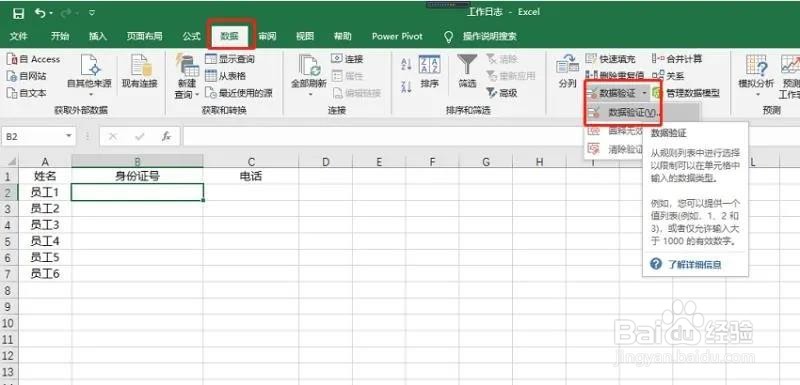Click the active cell B2
Image resolution: width=800 pixels, height=385 pixels.
pyautogui.click(x=137, y=192)
